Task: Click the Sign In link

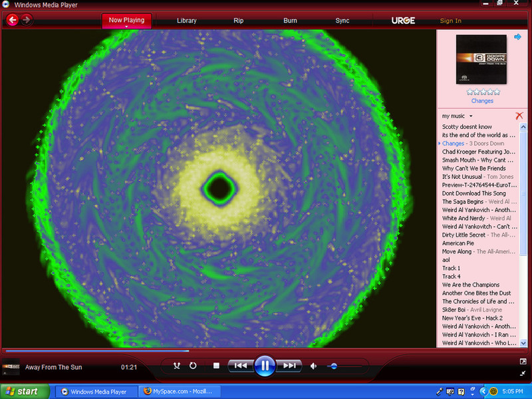Action: (451, 21)
